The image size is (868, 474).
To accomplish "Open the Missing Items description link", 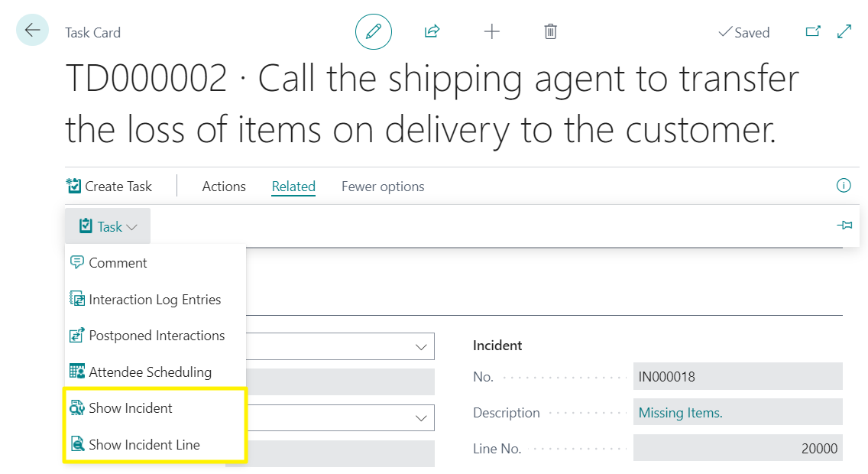I will click(x=680, y=412).
